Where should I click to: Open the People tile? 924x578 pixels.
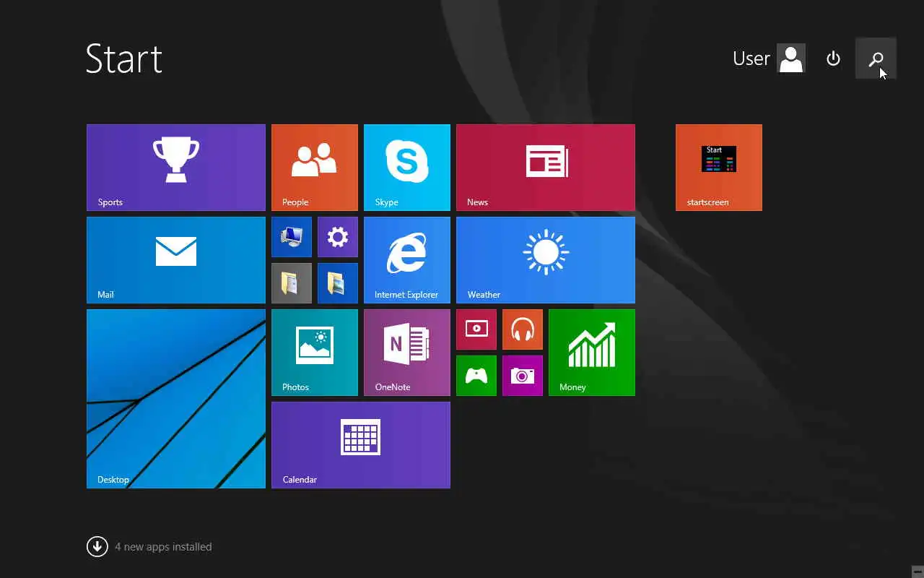point(315,168)
